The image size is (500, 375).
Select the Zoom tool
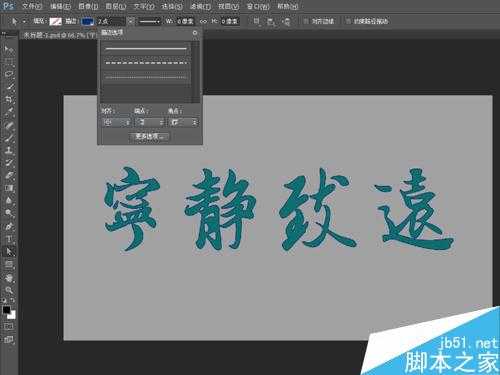[x=9, y=290]
